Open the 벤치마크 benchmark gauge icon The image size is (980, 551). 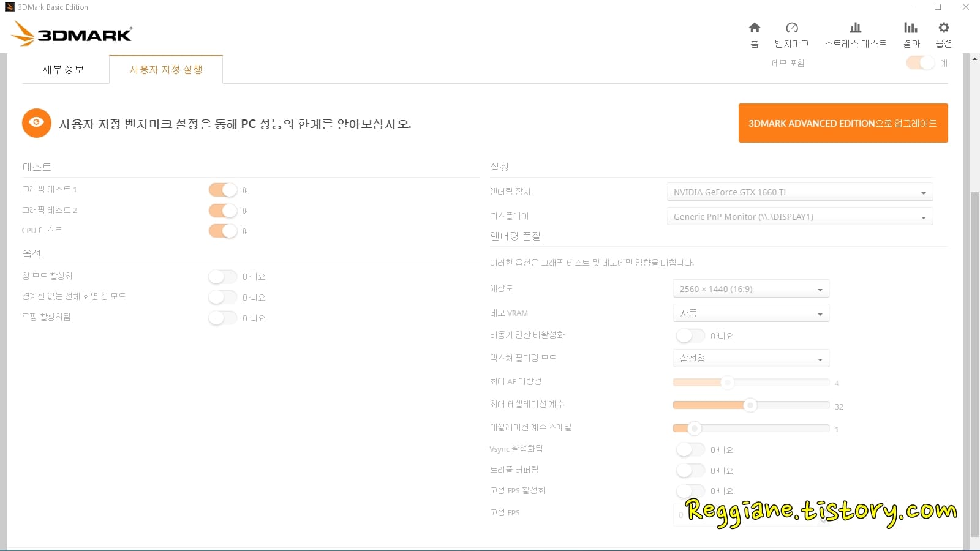tap(792, 28)
